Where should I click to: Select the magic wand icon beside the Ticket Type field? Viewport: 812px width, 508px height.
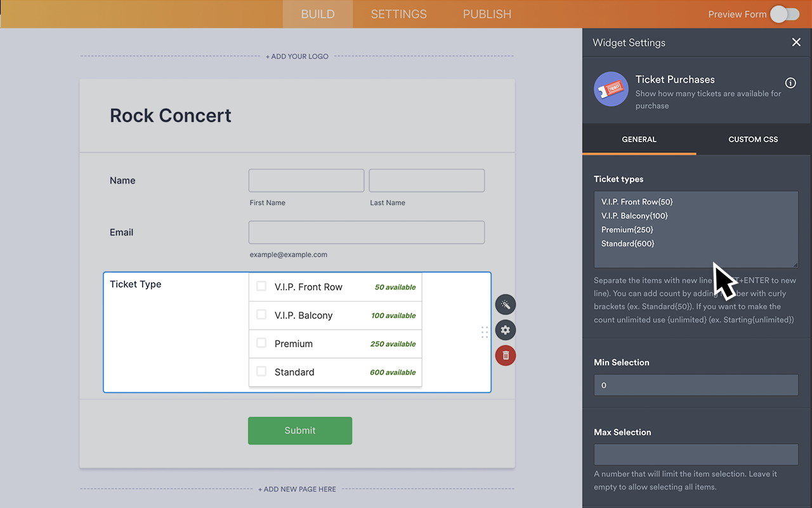506,304
